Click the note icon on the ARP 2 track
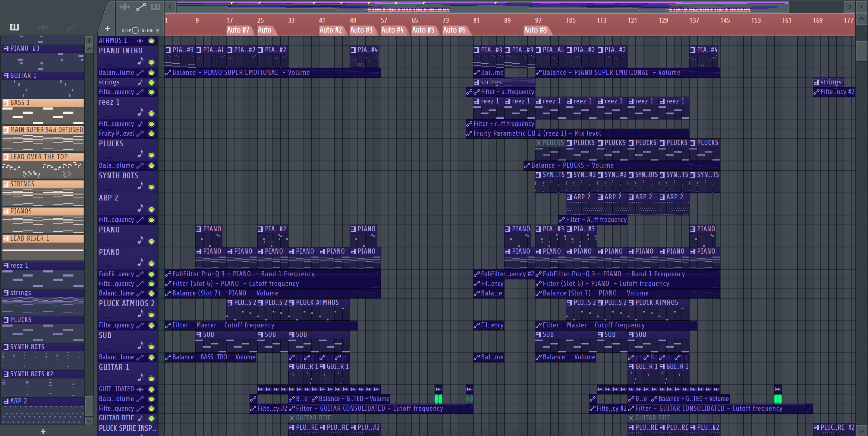 (x=140, y=208)
